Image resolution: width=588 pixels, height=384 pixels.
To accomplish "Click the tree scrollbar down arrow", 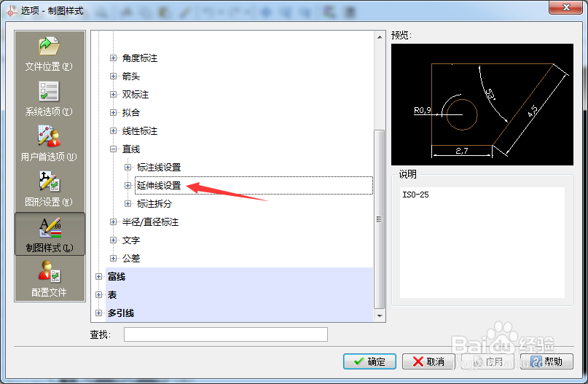I will click(380, 316).
